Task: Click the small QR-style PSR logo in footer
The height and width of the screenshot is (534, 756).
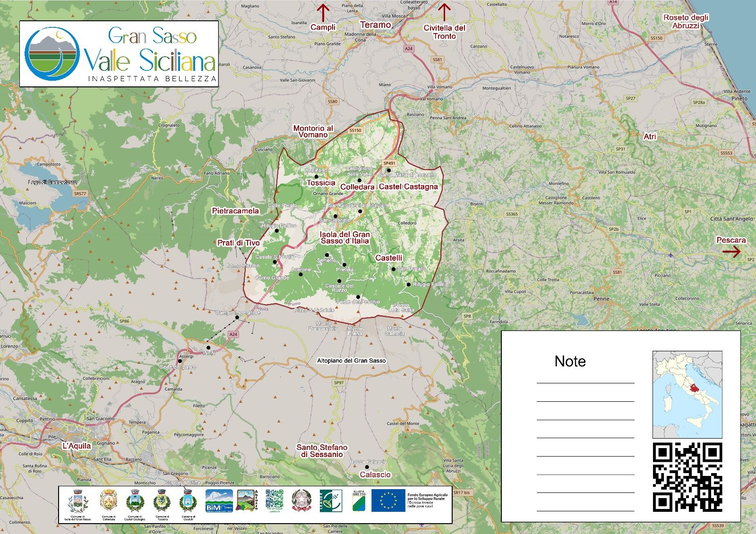Action: click(274, 500)
